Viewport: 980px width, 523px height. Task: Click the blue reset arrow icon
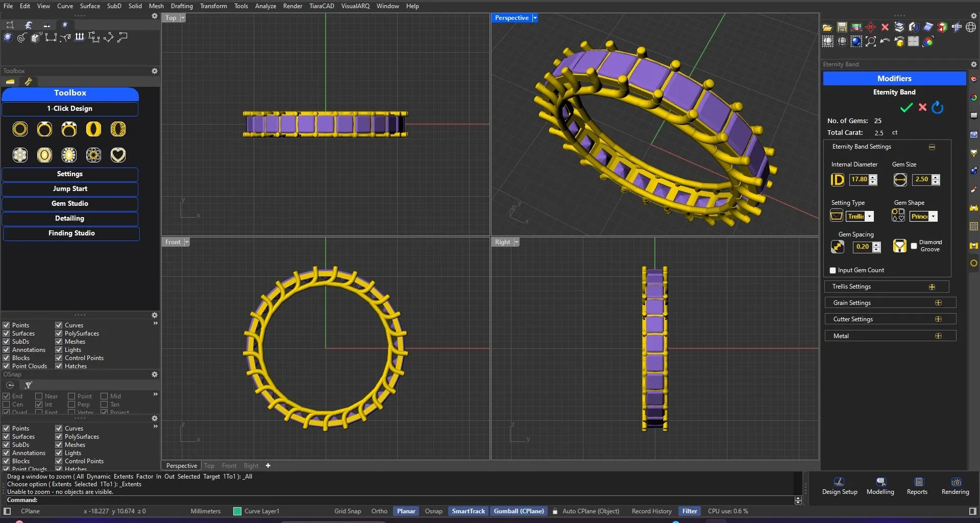(x=938, y=108)
